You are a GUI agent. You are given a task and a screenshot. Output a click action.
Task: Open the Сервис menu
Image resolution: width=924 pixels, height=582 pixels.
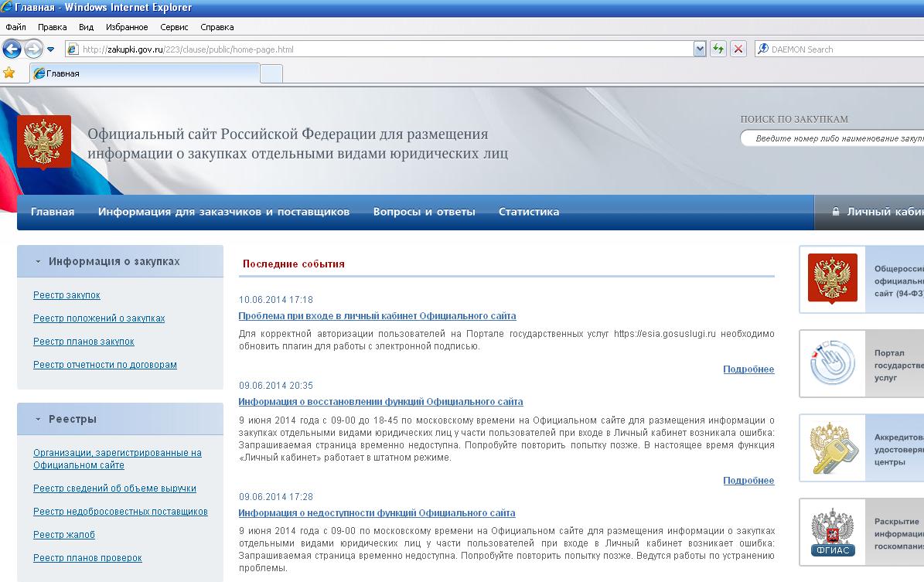(174, 27)
